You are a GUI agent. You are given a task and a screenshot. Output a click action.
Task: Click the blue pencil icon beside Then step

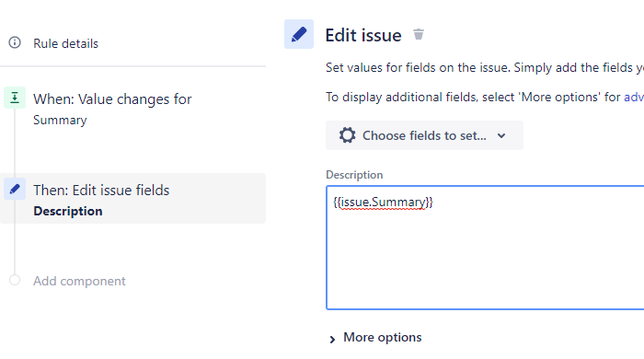tap(15, 189)
